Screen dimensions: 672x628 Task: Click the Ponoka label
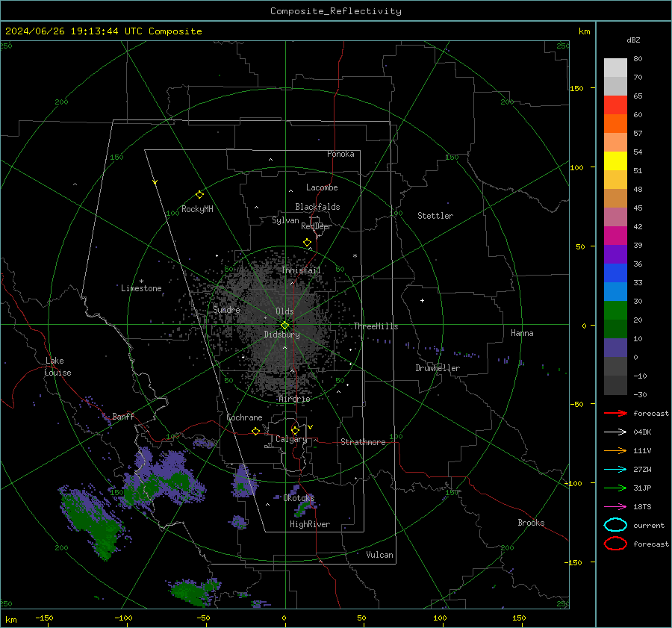pos(340,154)
